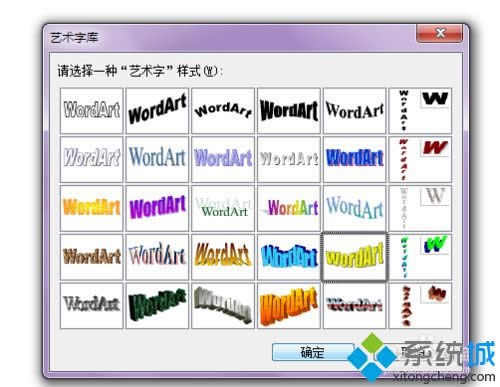Pick the orange 3D perspective WordArt style
500x387 pixels.
click(x=289, y=306)
